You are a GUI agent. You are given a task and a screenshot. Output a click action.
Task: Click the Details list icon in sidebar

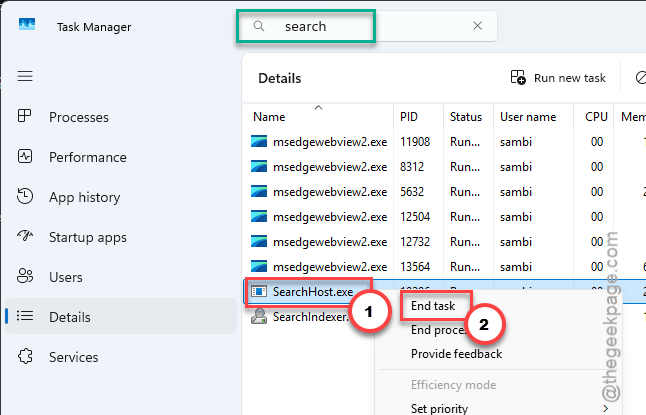click(x=25, y=316)
